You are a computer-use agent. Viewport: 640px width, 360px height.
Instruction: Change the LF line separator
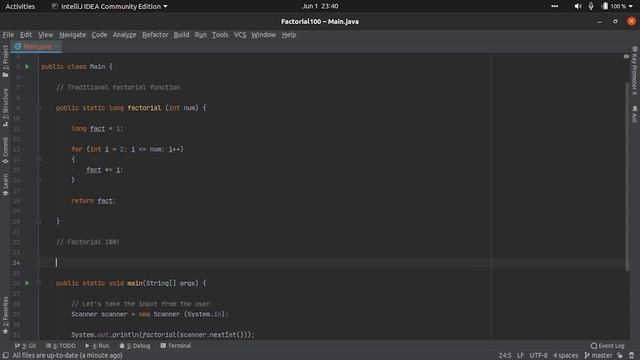(x=520, y=356)
